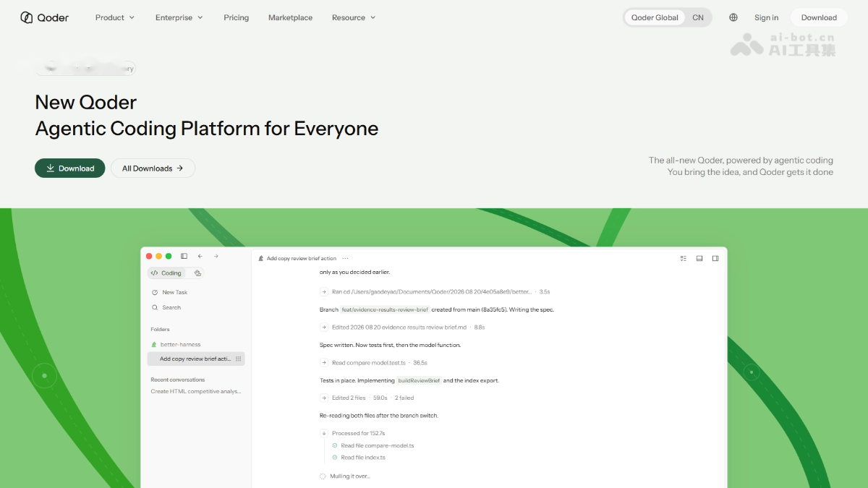The width and height of the screenshot is (868, 488).
Task: Open the globe language selector
Action: pos(733,17)
